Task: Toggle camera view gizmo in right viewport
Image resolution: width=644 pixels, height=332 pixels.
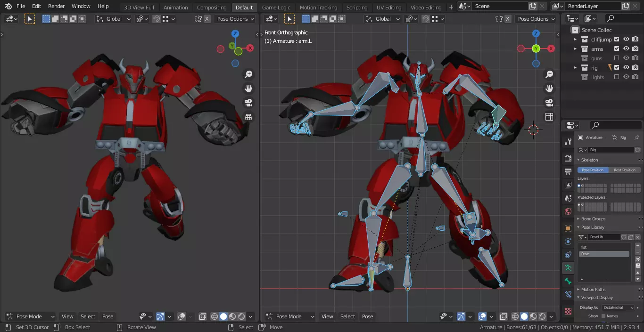Action: tap(549, 103)
